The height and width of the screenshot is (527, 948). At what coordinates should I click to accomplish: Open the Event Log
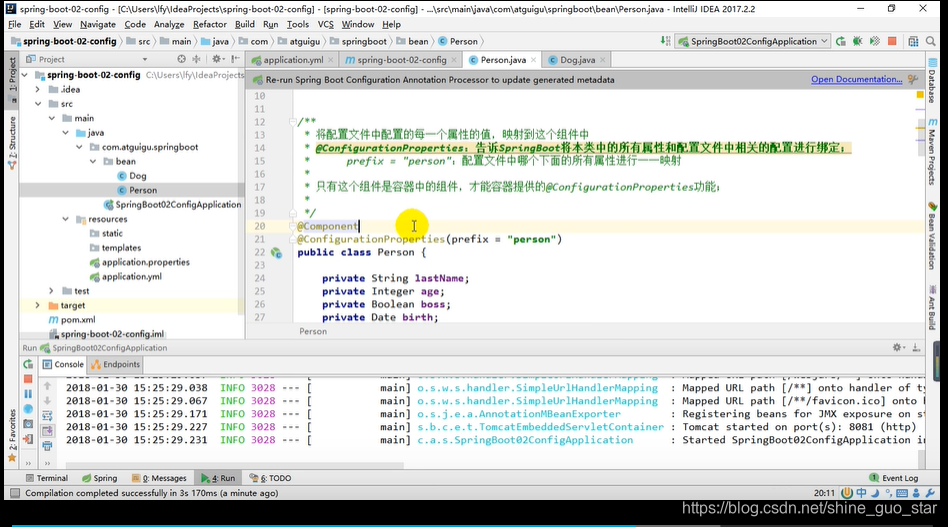click(x=894, y=478)
